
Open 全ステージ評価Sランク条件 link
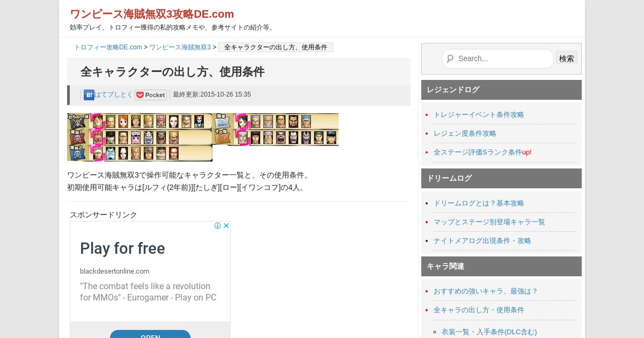click(x=478, y=152)
